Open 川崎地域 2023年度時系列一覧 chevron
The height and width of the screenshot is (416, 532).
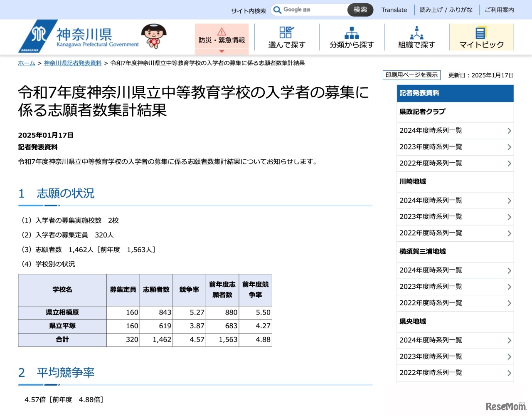(509, 217)
